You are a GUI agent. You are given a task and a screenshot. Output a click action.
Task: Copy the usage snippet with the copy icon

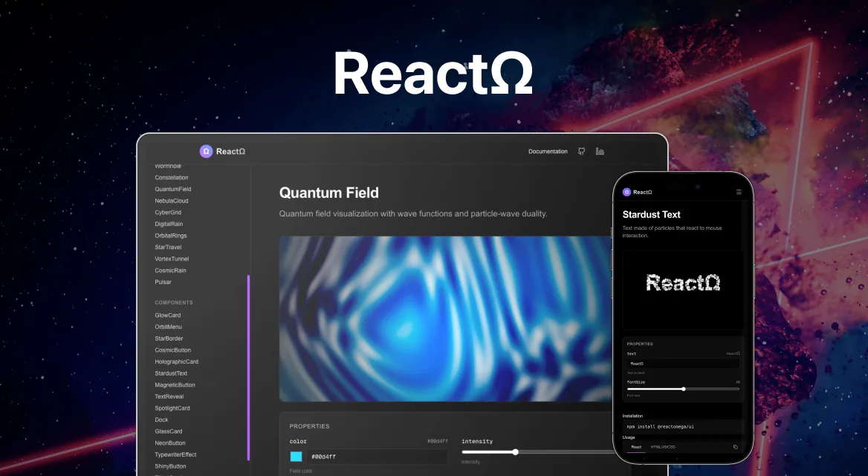pyautogui.click(x=736, y=446)
